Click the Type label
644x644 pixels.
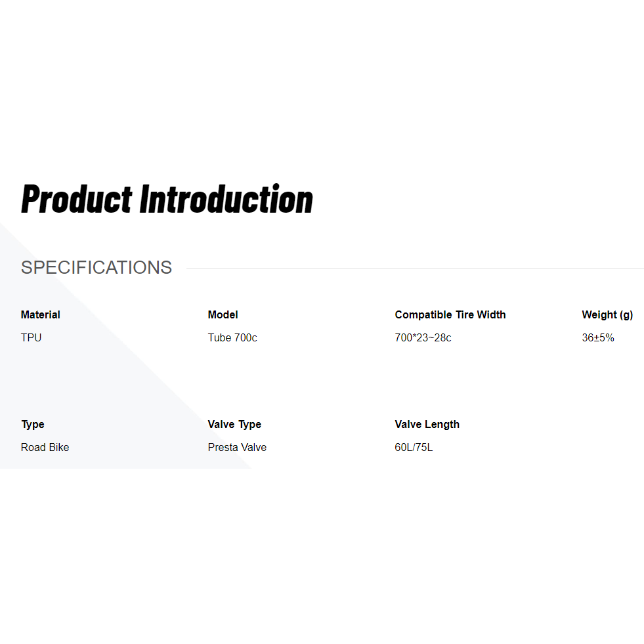point(33,425)
